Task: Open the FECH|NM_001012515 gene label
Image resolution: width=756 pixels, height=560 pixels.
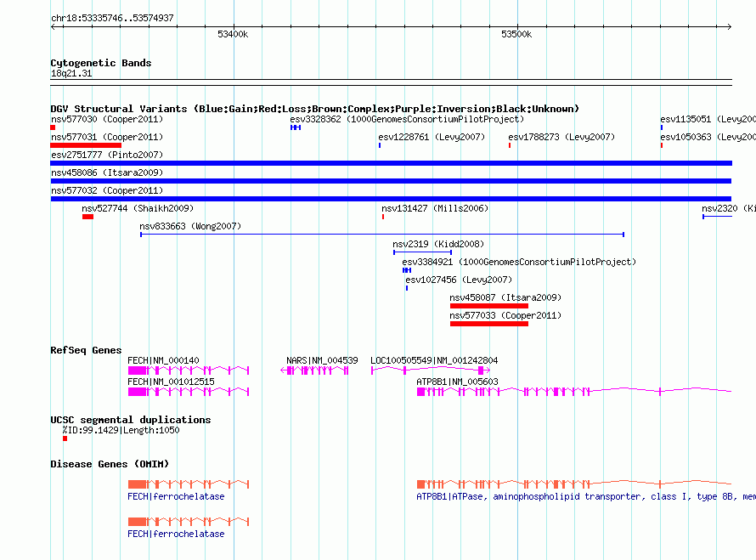Action: [171, 382]
